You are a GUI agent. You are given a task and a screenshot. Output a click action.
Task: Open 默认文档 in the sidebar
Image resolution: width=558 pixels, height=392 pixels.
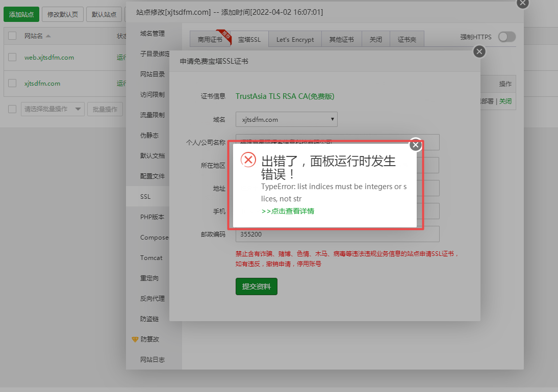click(153, 155)
